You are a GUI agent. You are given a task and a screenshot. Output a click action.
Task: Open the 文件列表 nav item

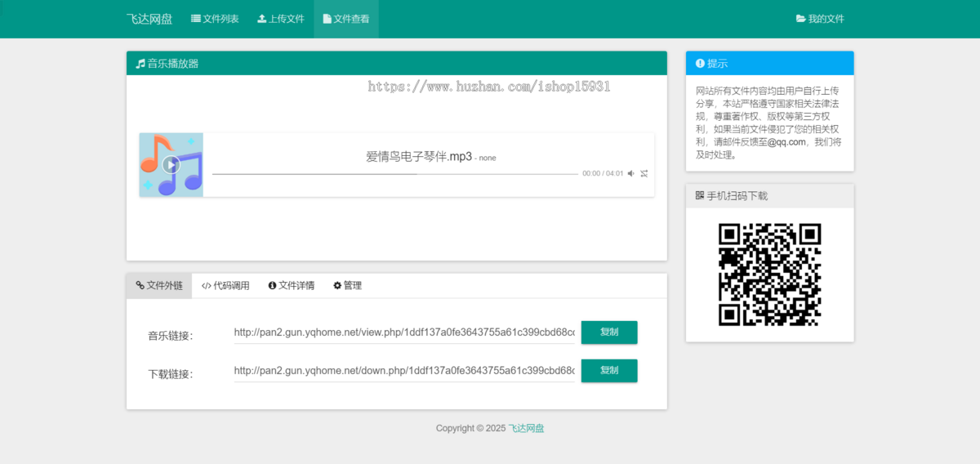tap(215, 19)
